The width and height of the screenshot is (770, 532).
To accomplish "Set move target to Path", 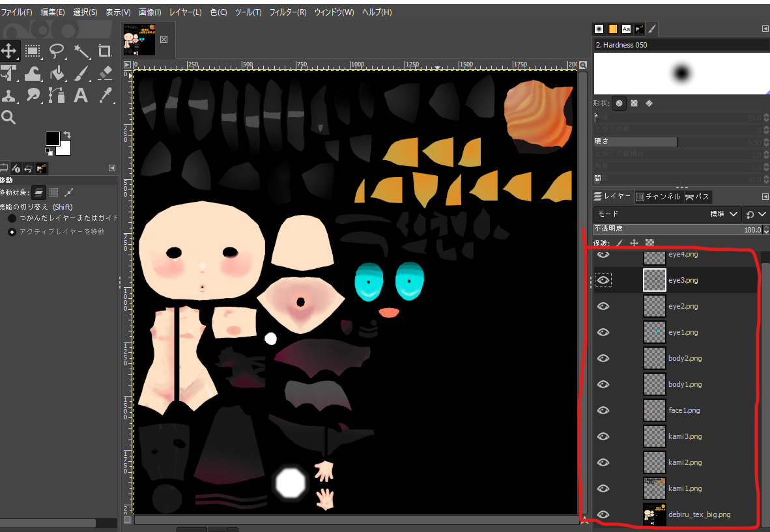I will 69,192.
